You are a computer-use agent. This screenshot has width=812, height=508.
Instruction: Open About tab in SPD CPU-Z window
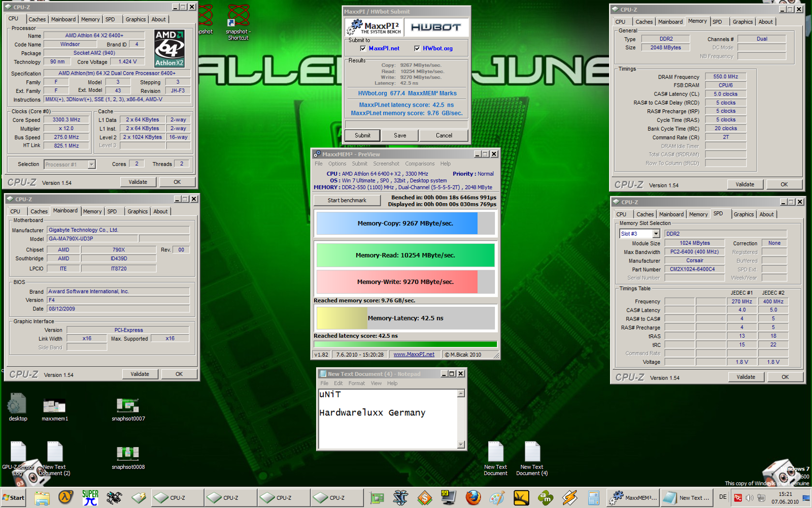pyautogui.click(x=766, y=214)
